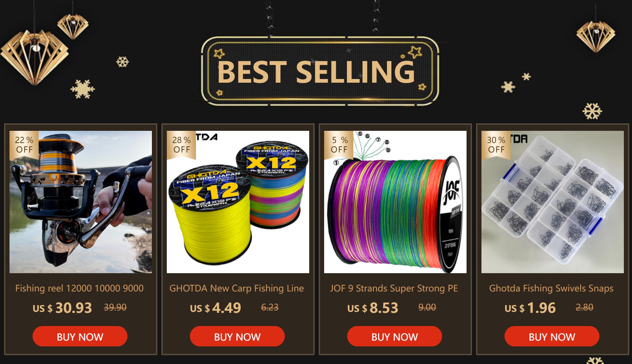Open the 'GHOTDA New Carp Fishing Line' title

(x=237, y=288)
